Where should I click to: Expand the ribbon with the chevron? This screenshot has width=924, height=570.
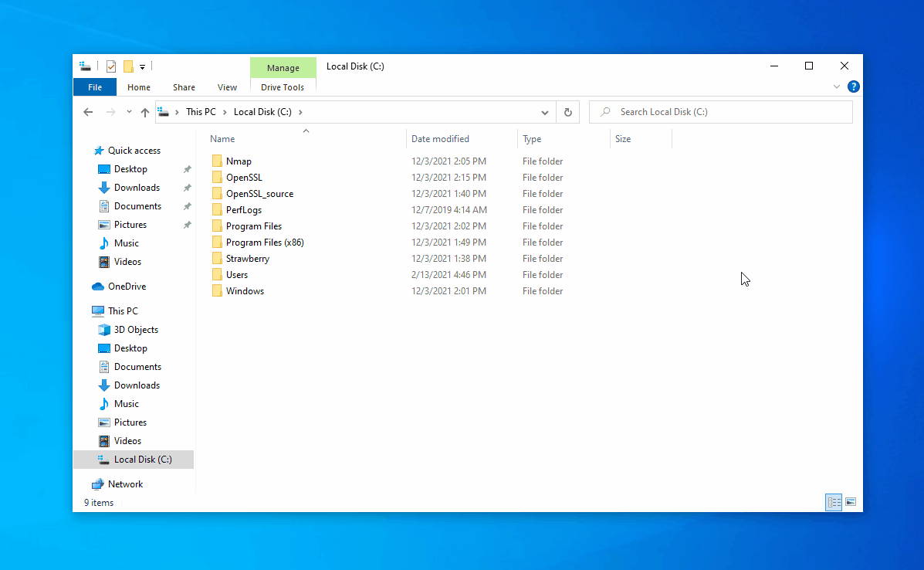(x=837, y=87)
